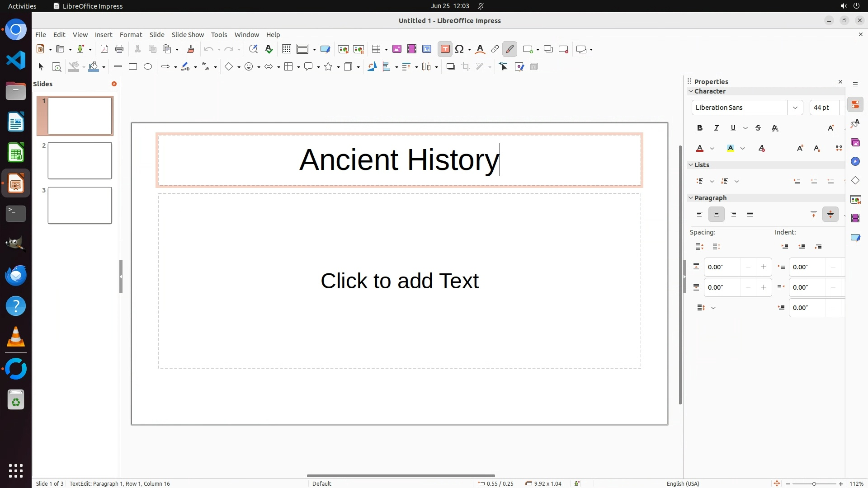Image resolution: width=868 pixels, height=488 pixels.
Task: Click the Insert Special Character omega icon
Action: [460, 49]
